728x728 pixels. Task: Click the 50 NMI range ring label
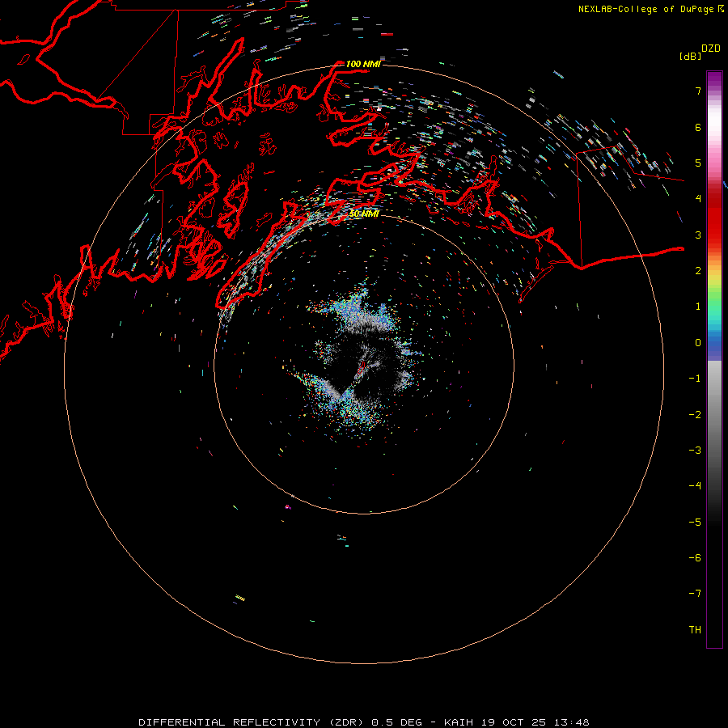tap(364, 214)
